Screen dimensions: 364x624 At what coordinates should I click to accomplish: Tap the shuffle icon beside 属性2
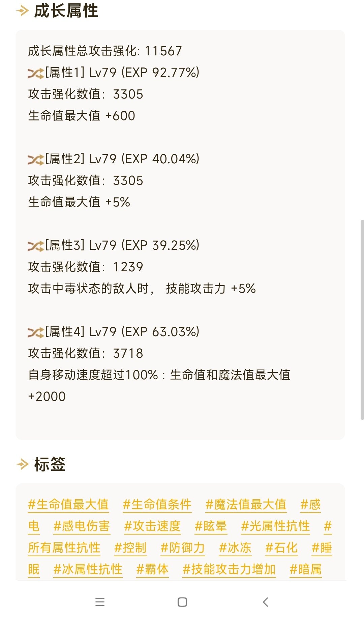36,159
